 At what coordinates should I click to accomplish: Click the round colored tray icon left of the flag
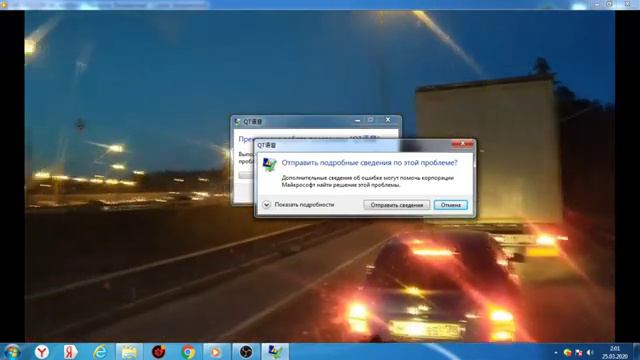(567, 352)
